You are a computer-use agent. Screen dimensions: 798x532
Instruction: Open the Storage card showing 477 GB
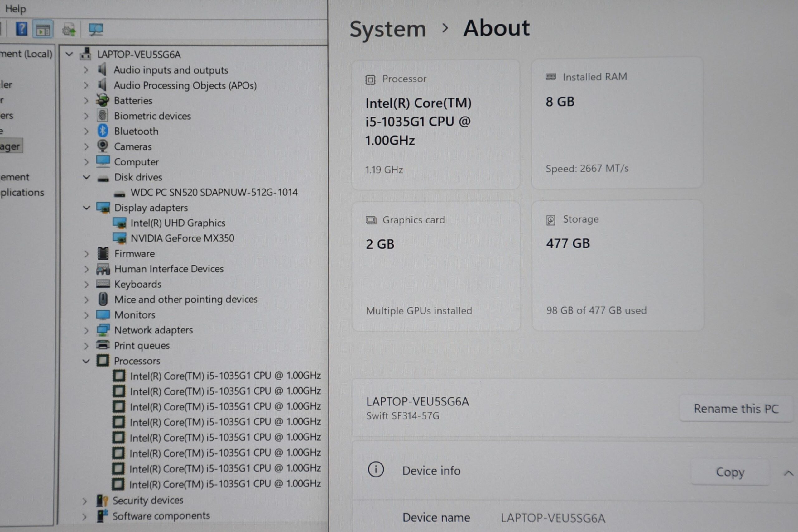pyautogui.click(x=618, y=265)
